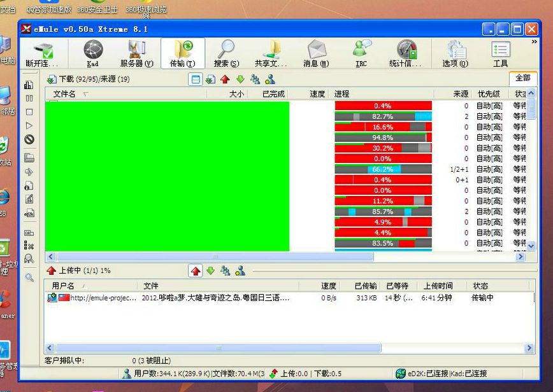Click the 313 KB transferred value
553x392 pixels.
(366, 298)
